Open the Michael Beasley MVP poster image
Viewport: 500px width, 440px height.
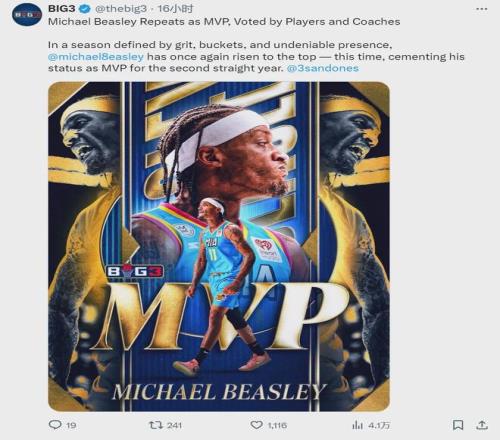point(219,247)
